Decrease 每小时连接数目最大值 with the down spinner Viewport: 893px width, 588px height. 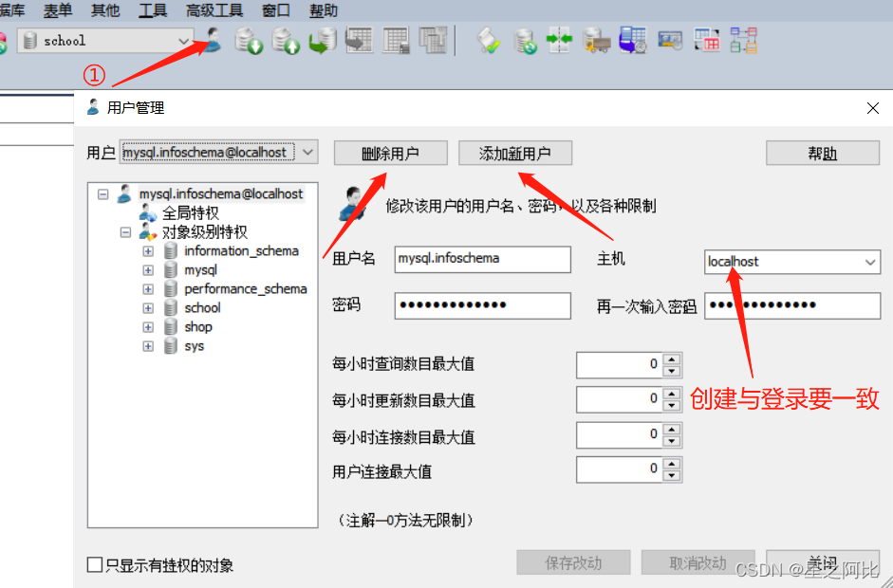point(672,441)
